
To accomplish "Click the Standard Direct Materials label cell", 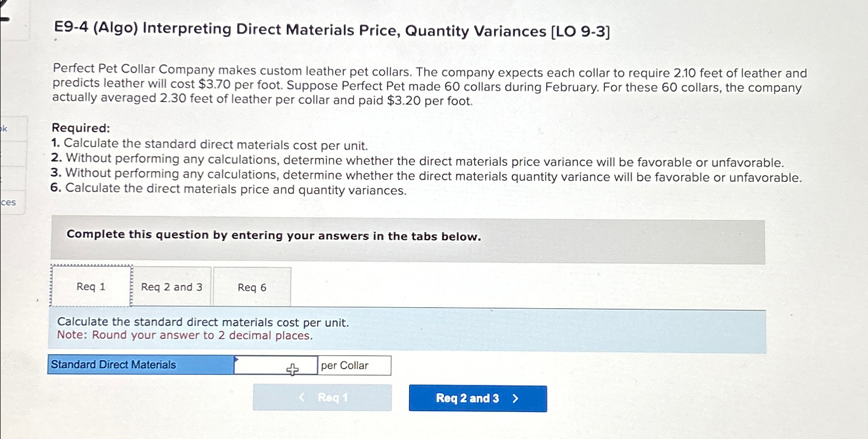I will pos(140,365).
